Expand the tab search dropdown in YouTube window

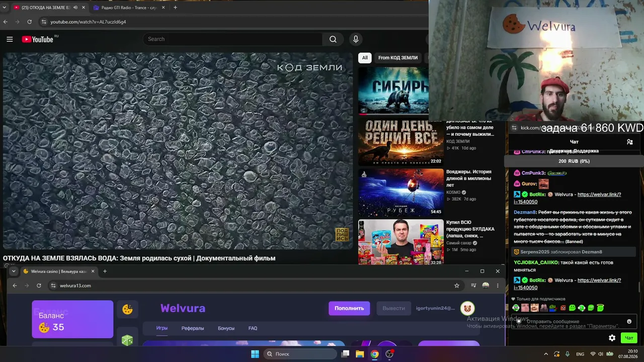(x=4, y=8)
